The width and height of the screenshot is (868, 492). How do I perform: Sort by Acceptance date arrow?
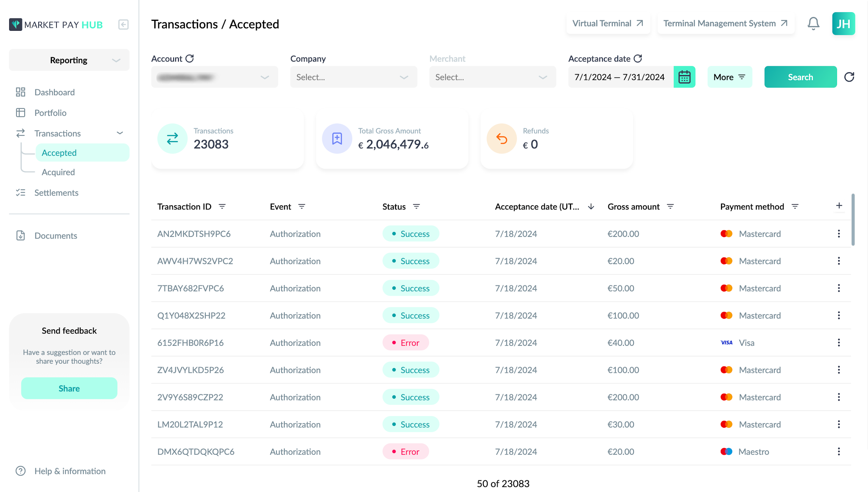(x=591, y=206)
